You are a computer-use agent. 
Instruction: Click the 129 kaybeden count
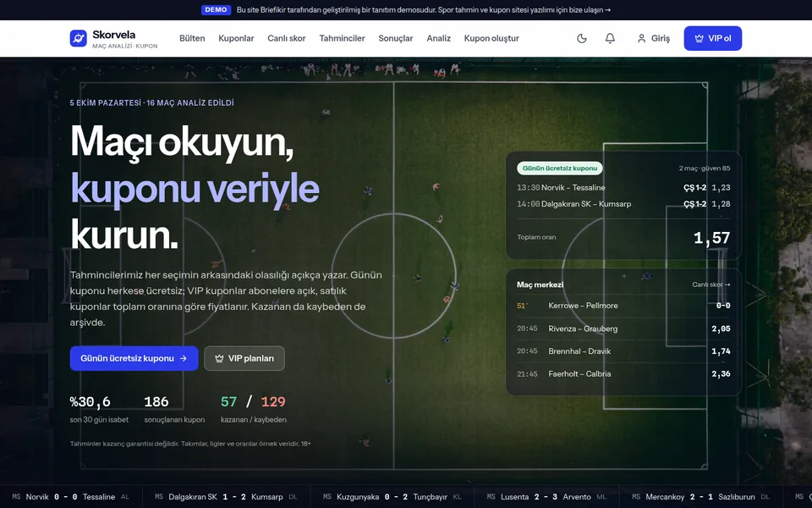pyautogui.click(x=273, y=401)
